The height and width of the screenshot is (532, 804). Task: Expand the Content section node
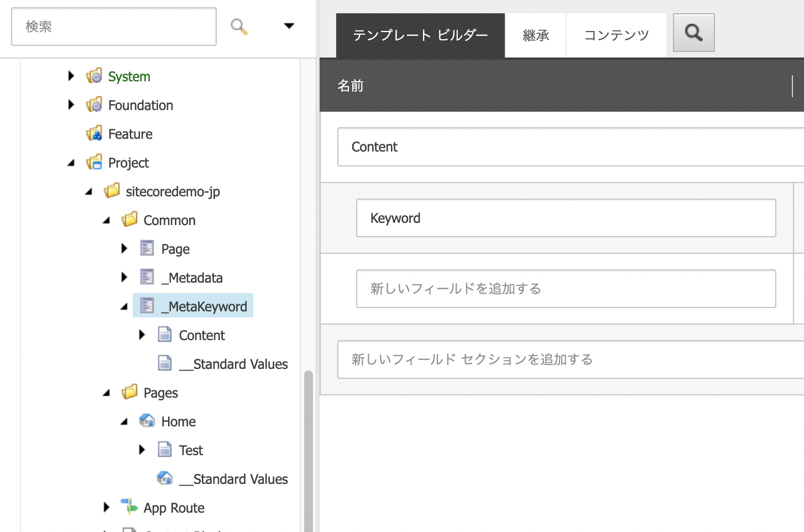click(x=142, y=335)
